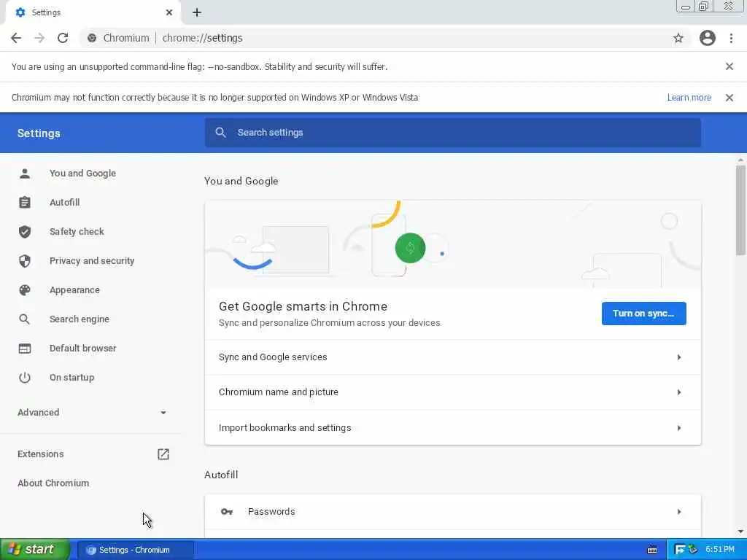Viewport: 747px width, 560px height.
Task: Open Search engine settings
Action: pos(79,319)
